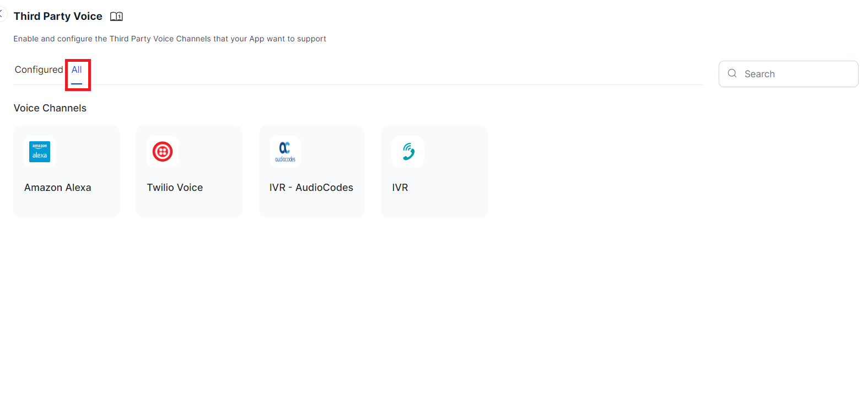868x405 pixels.
Task: Click the teal IVR phone icon
Action: [x=408, y=152]
